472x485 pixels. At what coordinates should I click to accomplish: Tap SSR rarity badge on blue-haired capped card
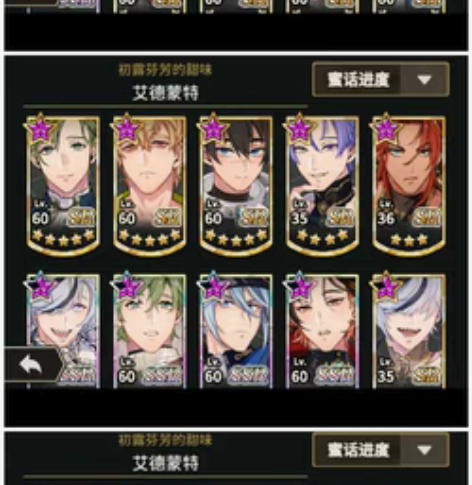tap(250, 375)
